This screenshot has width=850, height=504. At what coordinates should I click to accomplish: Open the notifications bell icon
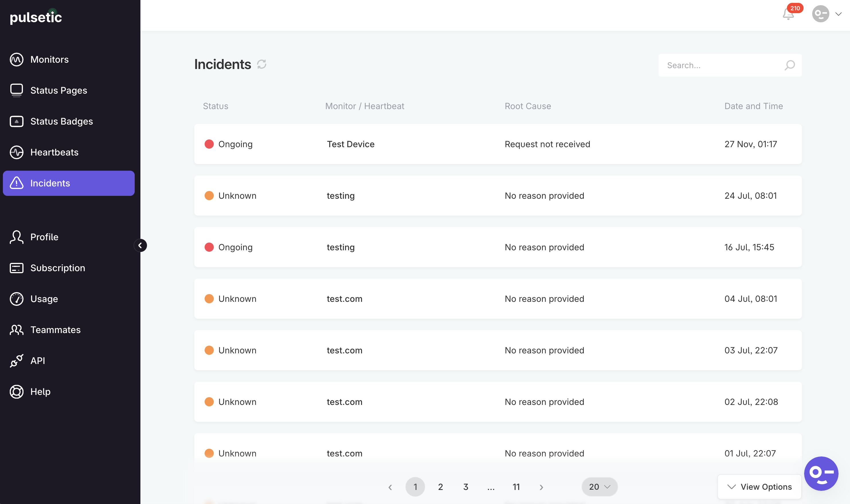pyautogui.click(x=788, y=14)
